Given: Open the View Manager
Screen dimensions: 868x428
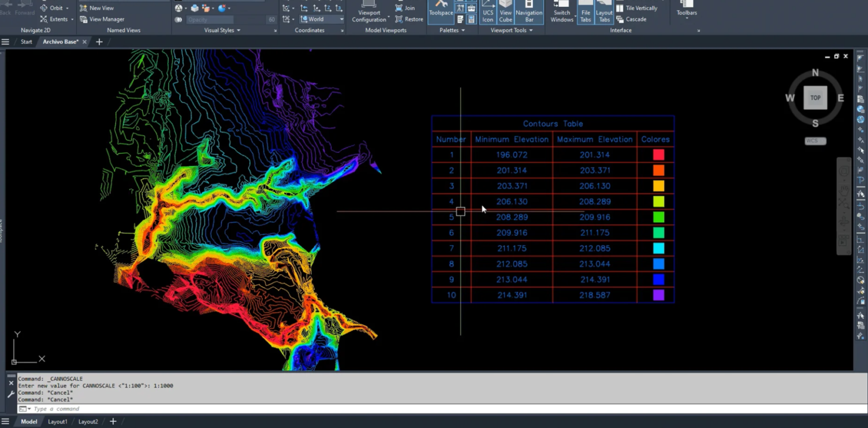Looking at the screenshot, I should pos(102,19).
